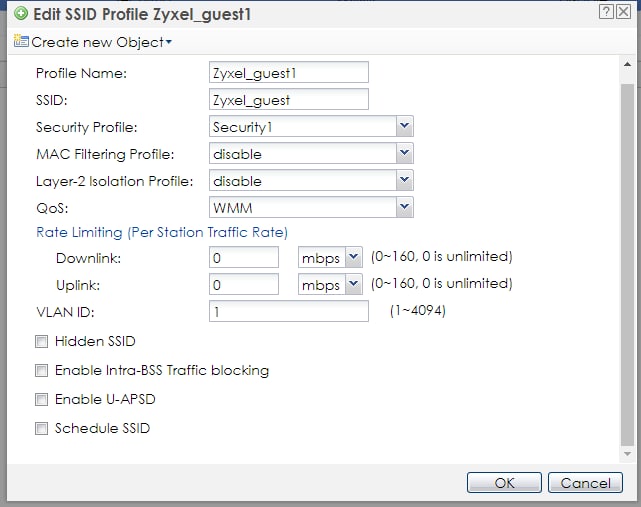Click the green plus icon beside Edit SSID Profile
This screenshot has height=507, width=641.
[x=20, y=13]
